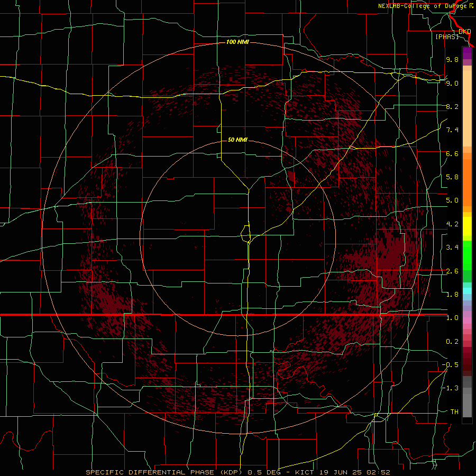Click the 9.0 value on the color scale
Image resolution: width=476 pixels, height=476 pixels.
pyautogui.click(x=452, y=84)
